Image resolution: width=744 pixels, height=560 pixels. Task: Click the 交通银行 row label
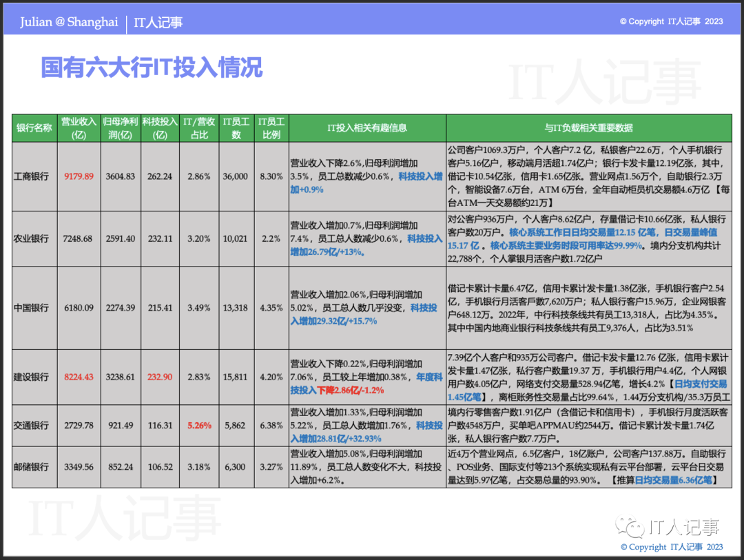31,426
